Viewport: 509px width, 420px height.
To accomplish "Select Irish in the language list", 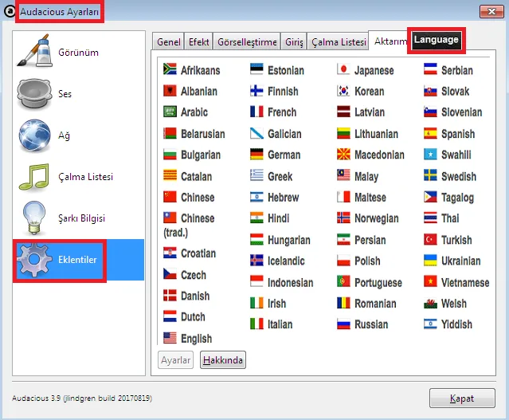I will pos(268,304).
